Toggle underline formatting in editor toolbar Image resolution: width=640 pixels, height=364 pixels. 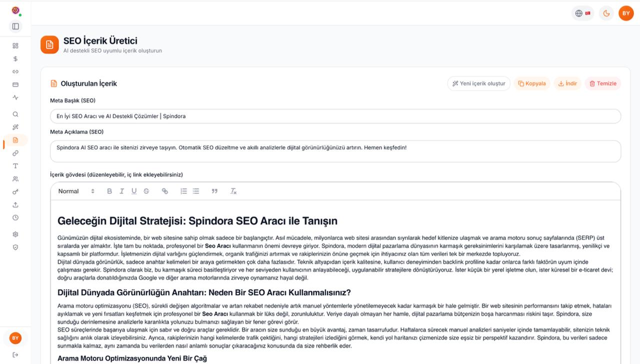pos(134,191)
